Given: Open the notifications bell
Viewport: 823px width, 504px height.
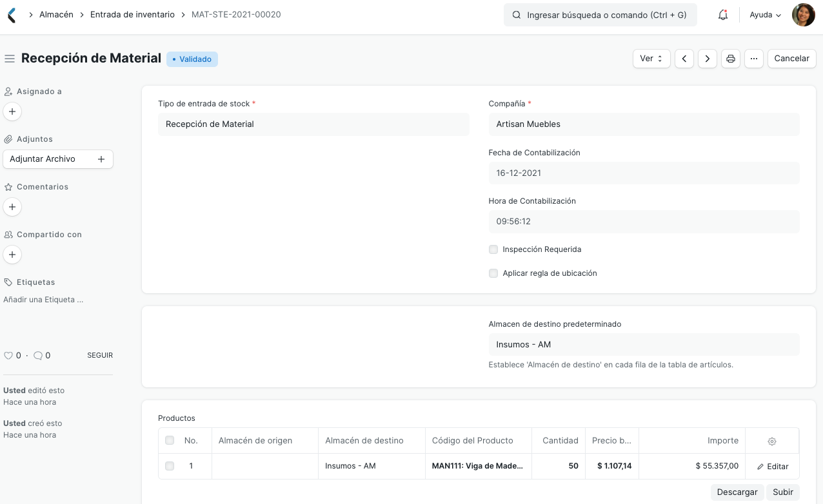Looking at the screenshot, I should (723, 15).
